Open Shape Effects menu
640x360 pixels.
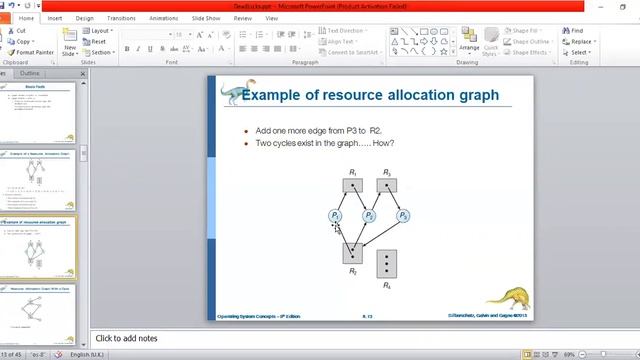point(527,52)
